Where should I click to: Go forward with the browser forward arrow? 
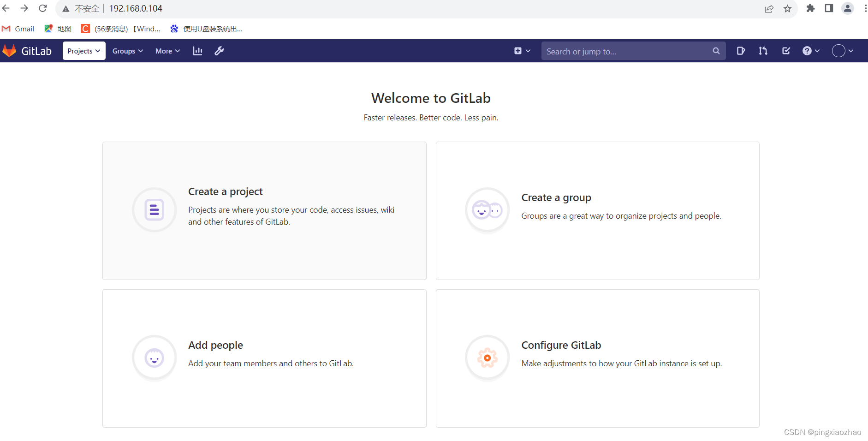(x=24, y=8)
